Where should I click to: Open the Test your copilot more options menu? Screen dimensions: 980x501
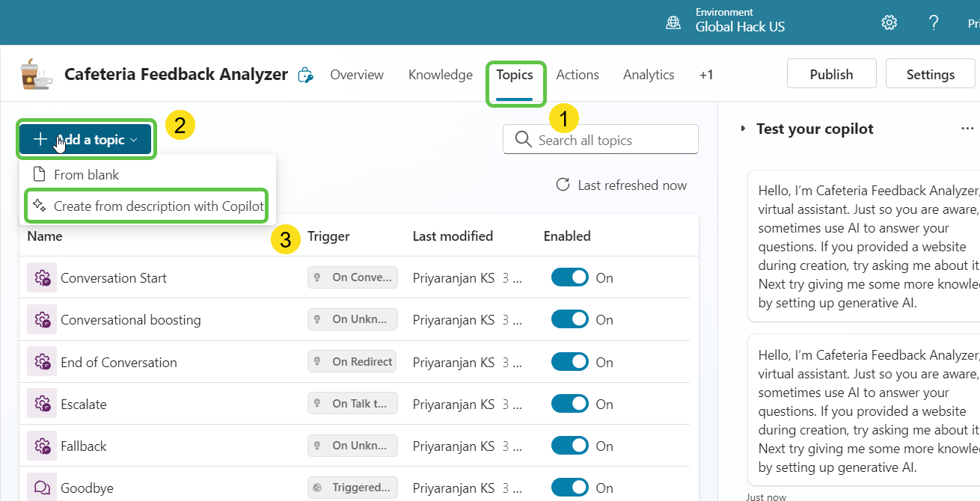point(967,128)
